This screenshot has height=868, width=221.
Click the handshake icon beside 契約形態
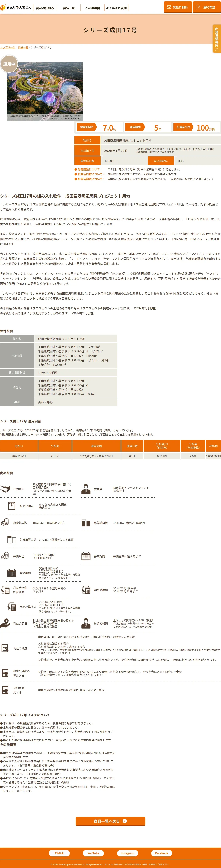(x=5, y=489)
